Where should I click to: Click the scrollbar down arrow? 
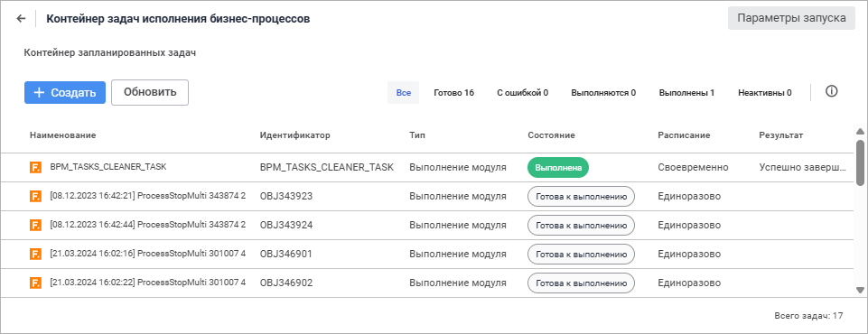(x=860, y=290)
